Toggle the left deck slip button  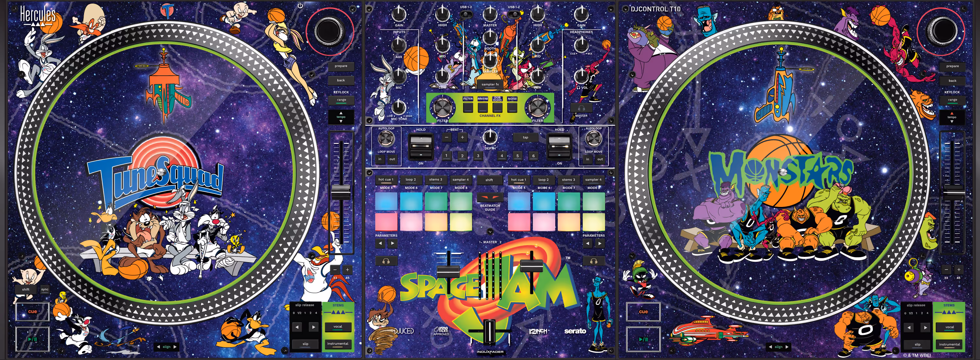pyautogui.click(x=305, y=344)
